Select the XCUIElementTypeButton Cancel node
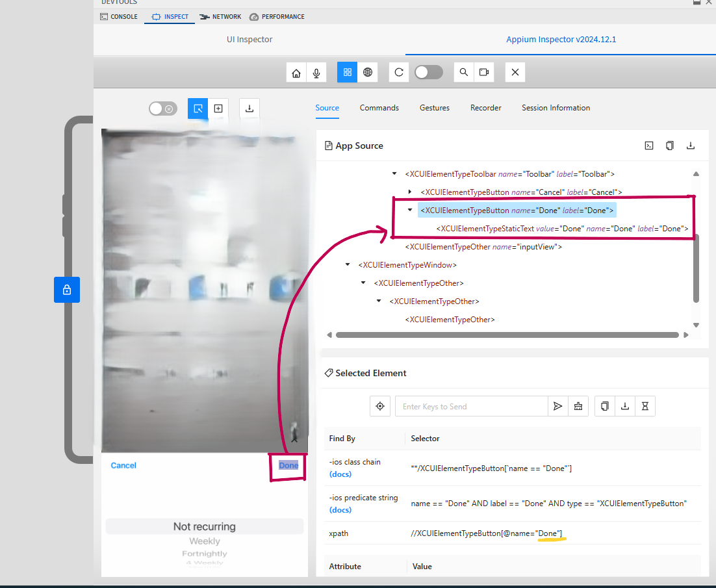 pyautogui.click(x=521, y=192)
